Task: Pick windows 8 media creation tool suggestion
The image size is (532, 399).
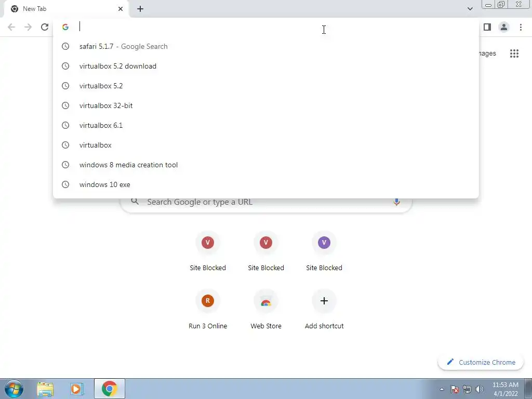Action: pos(266,165)
